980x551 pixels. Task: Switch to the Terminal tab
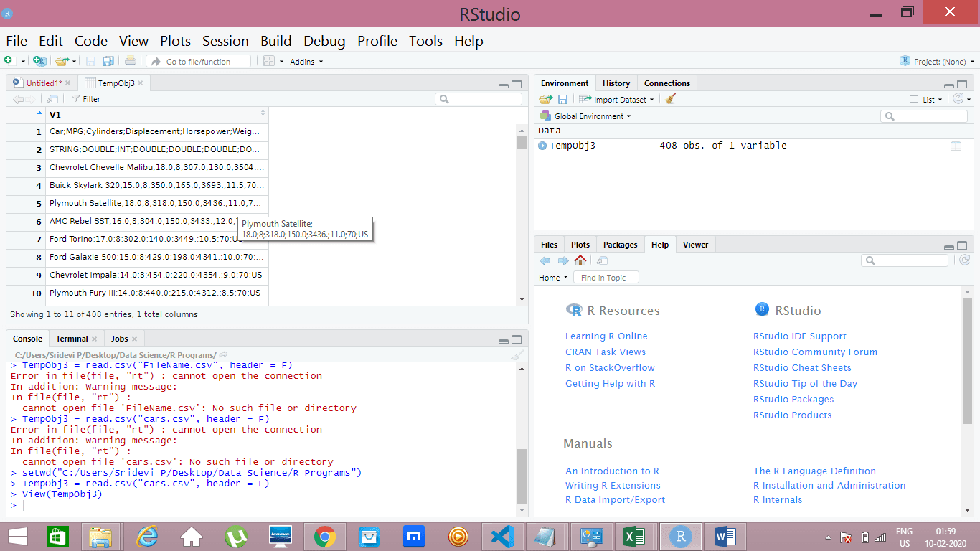72,339
